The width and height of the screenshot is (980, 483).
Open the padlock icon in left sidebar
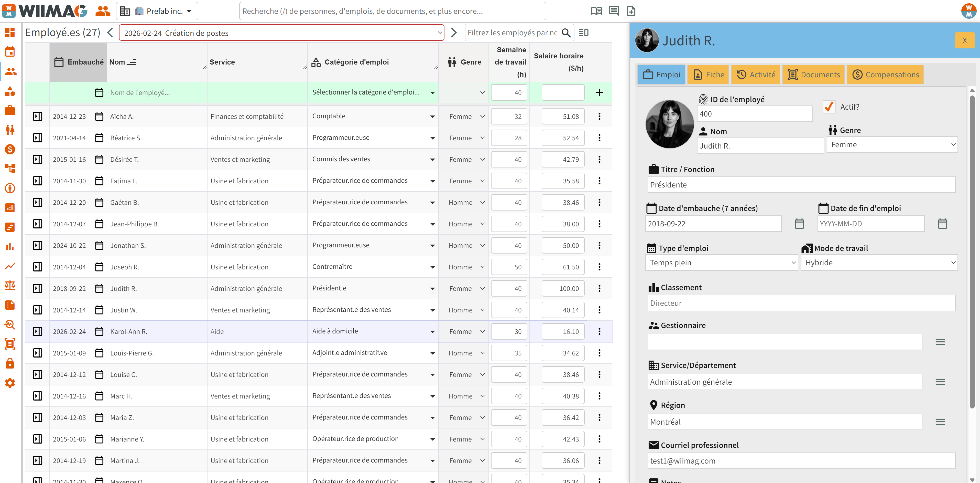pos(10,363)
